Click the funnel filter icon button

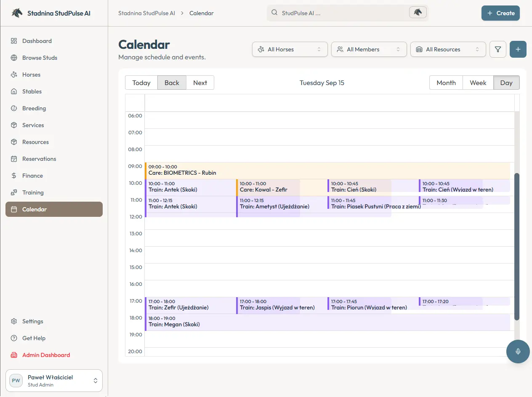coord(498,49)
